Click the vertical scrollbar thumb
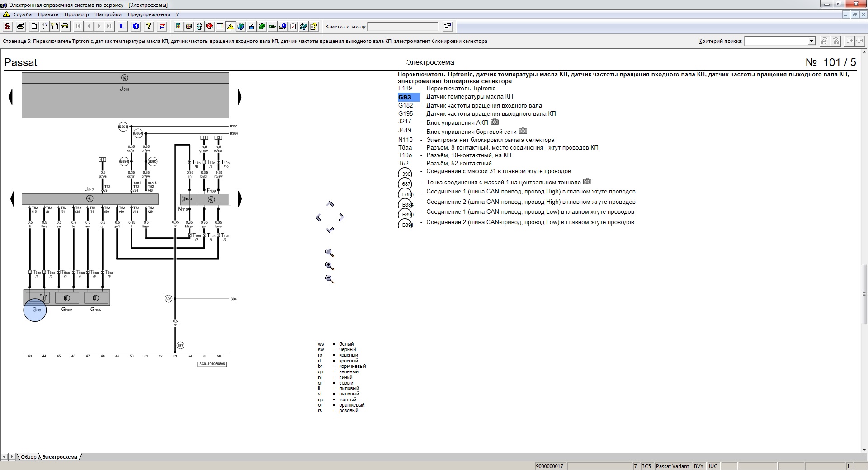The width and height of the screenshot is (868, 470). point(864,294)
